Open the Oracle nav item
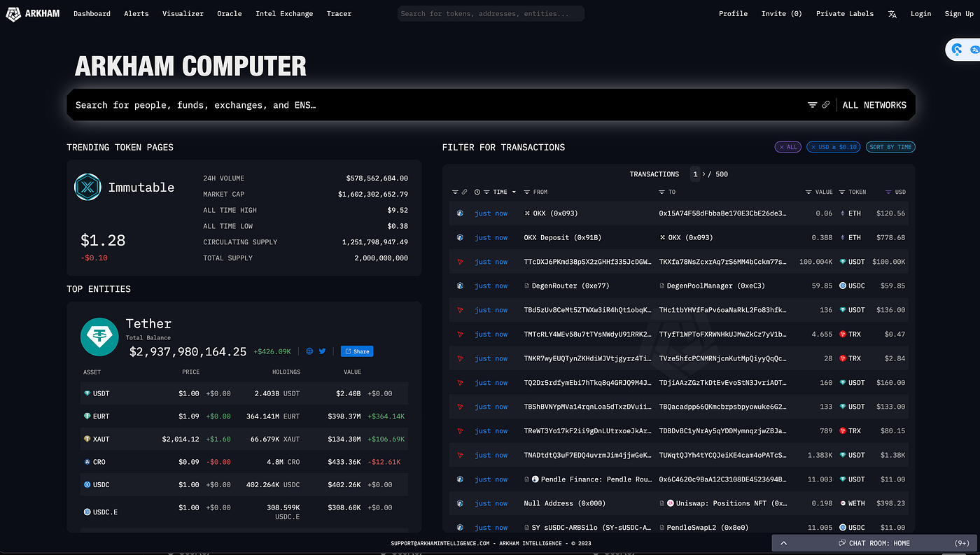Image resolution: width=980 pixels, height=555 pixels. 230,14
